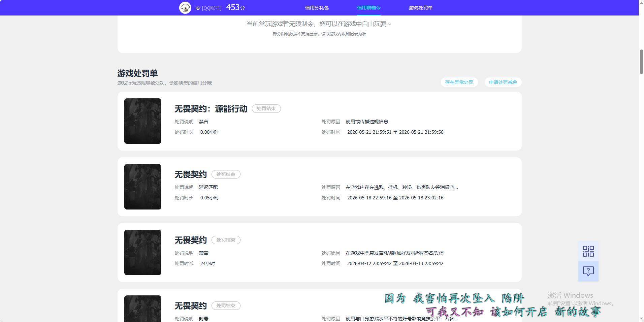This screenshot has width=644, height=322.
Task: Click the 24小时 penalty duration
Action: tap(207, 263)
